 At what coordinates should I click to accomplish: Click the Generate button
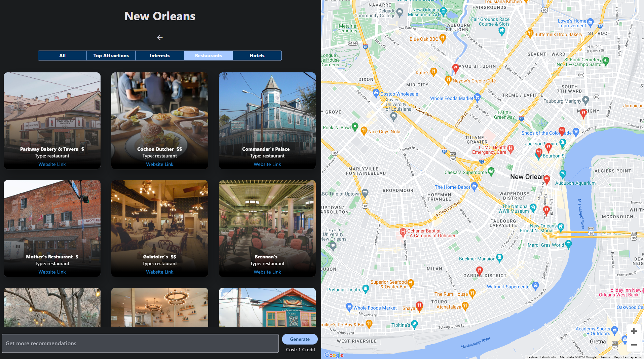(300, 339)
